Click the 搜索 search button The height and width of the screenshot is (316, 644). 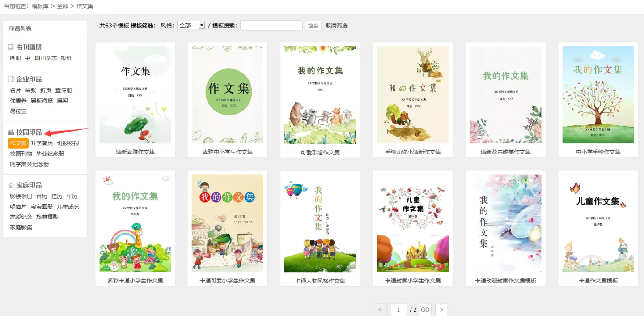313,26
